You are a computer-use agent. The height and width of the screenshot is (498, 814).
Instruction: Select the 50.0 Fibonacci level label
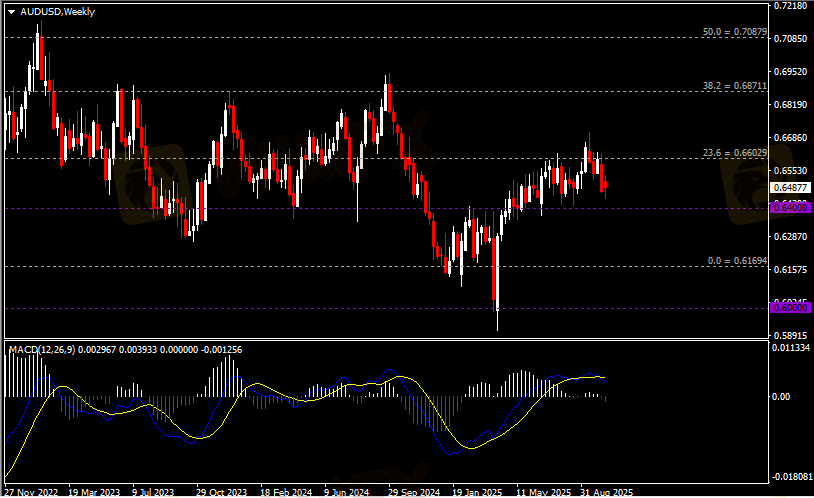pos(734,32)
